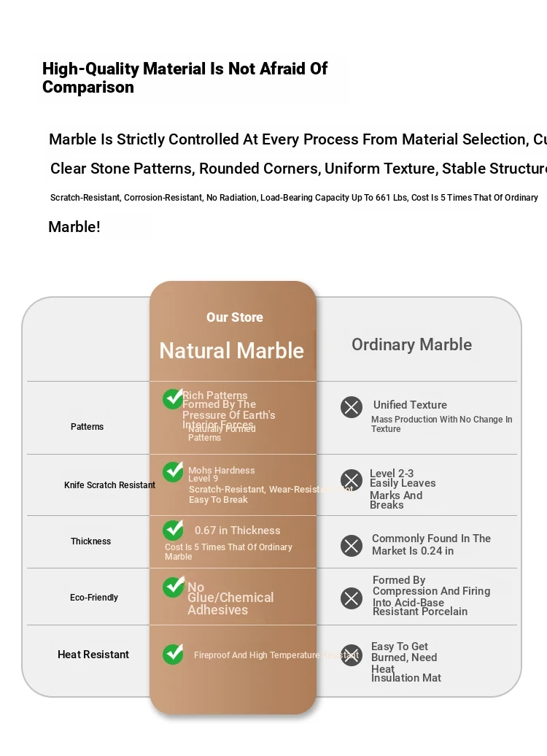Click the green checkmark beside Rich Patterns
The height and width of the screenshot is (756, 547).
pyautogui.click(x=173, y=399)
